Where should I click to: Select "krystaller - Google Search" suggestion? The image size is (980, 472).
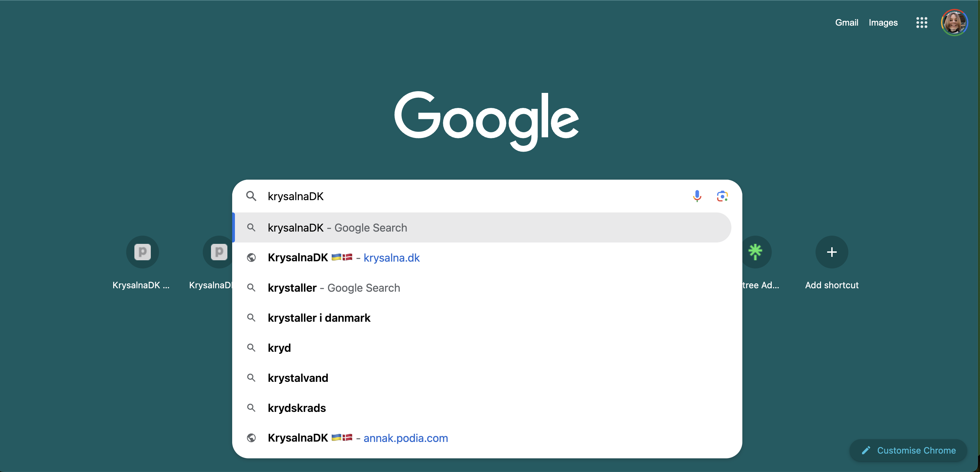pos(334,288)
